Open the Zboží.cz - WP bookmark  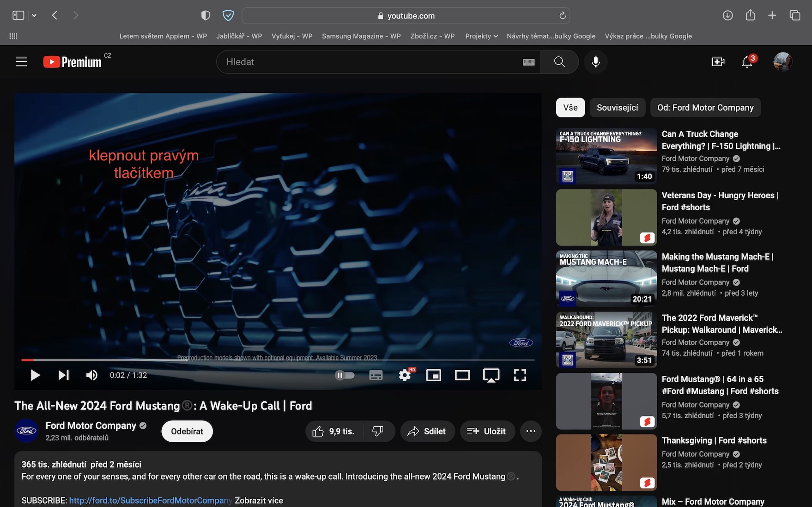pyautogui.click(x=432, y=36)
